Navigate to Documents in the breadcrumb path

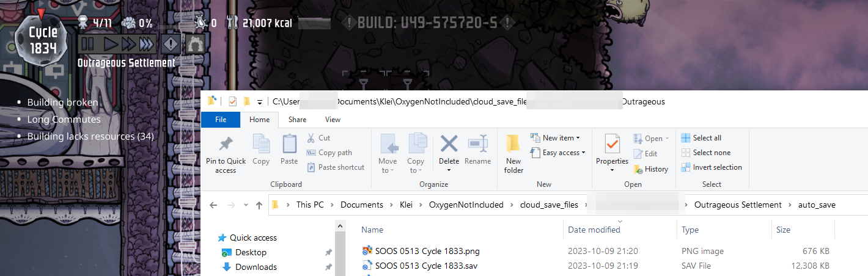pos(362,205)
